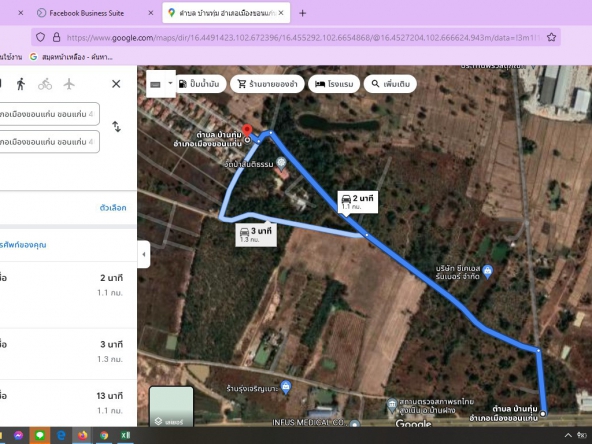Bookmark page with star icon
The height and width of the screenshot is (444, 592).
(x=551, y=37)
